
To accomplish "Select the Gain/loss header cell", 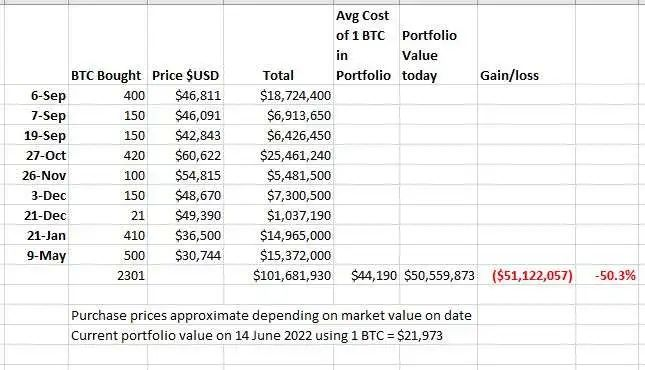I will point(527,44).
